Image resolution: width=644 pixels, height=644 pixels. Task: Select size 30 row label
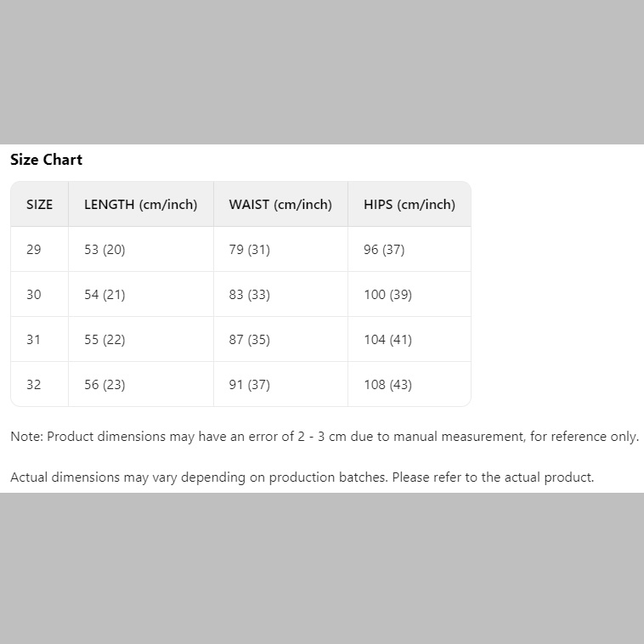[34, 294]
